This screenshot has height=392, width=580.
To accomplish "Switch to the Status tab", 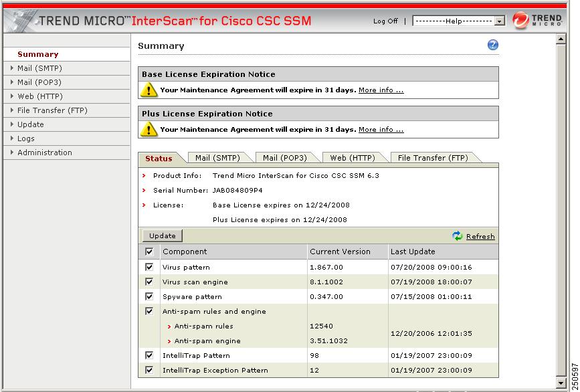I will point(159,159).
